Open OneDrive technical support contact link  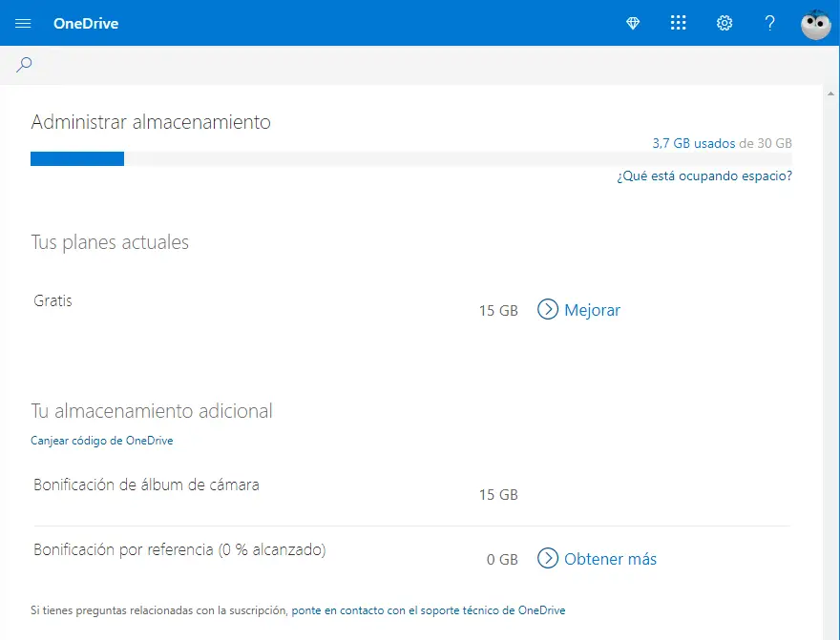[x=428, y=610]
